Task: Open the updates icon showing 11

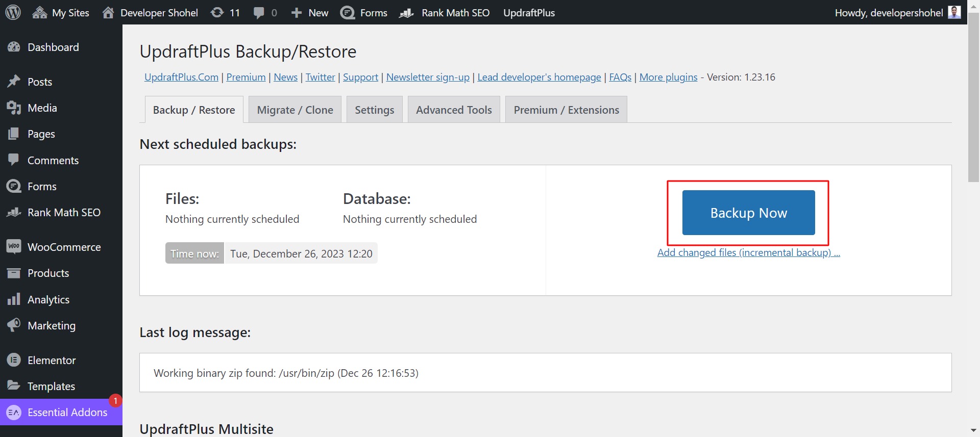Action: coord(217,13)
